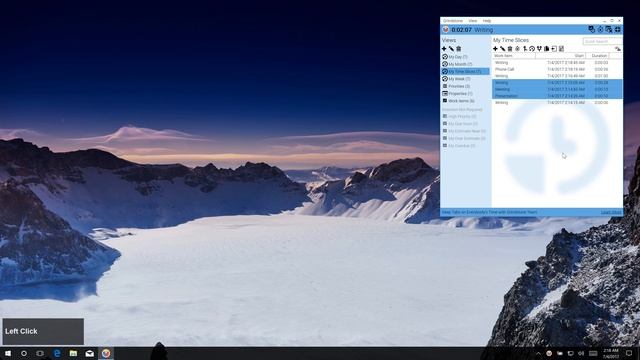Select the Presentation time slice row
Image resolution: width=640 pixels, height=360 pixels.
[x=557, y=96]
